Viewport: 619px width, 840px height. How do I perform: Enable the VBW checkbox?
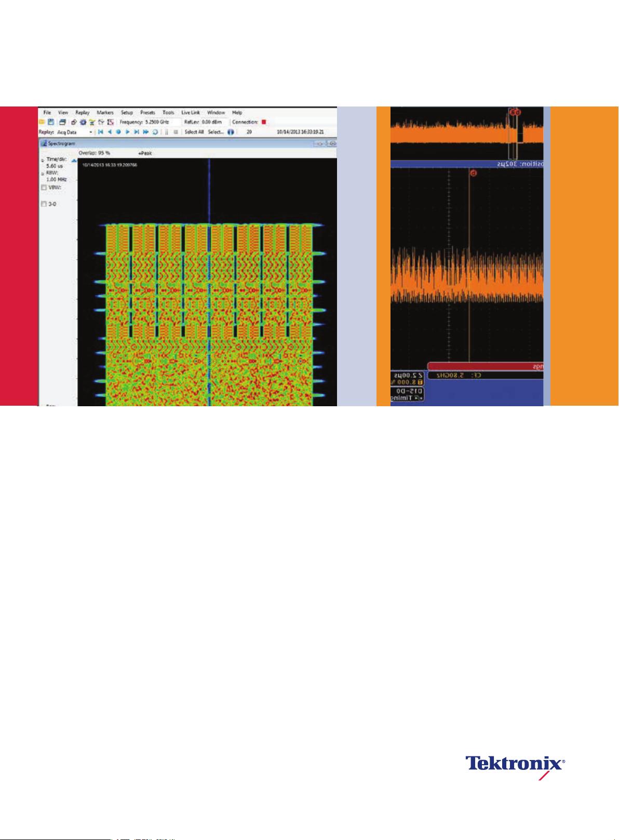point(44,188)
